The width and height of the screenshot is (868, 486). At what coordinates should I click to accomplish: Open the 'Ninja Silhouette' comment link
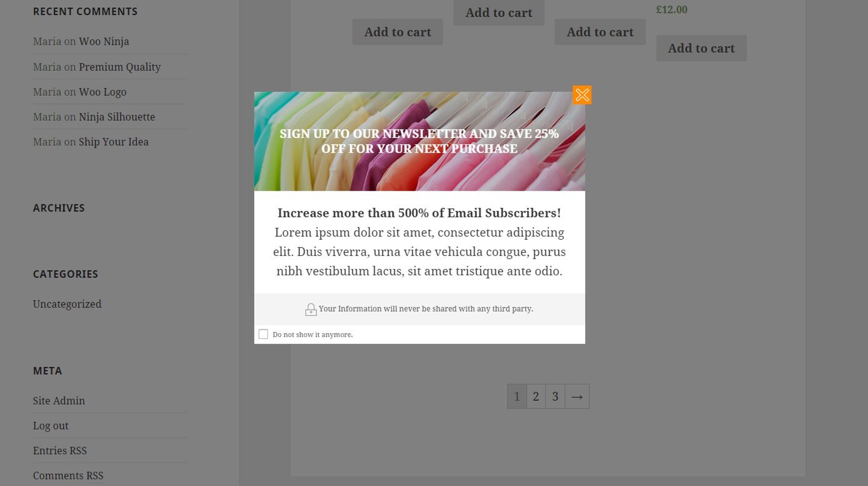tap(117, 117)
